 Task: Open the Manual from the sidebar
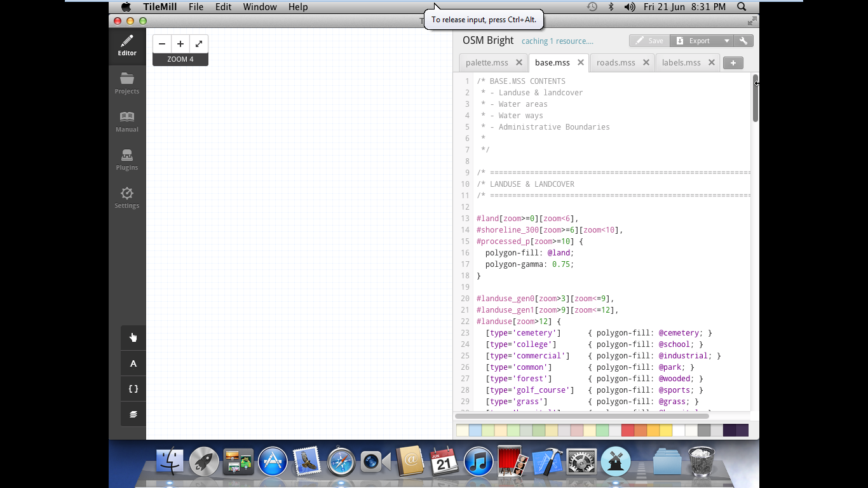click(127, 121)
